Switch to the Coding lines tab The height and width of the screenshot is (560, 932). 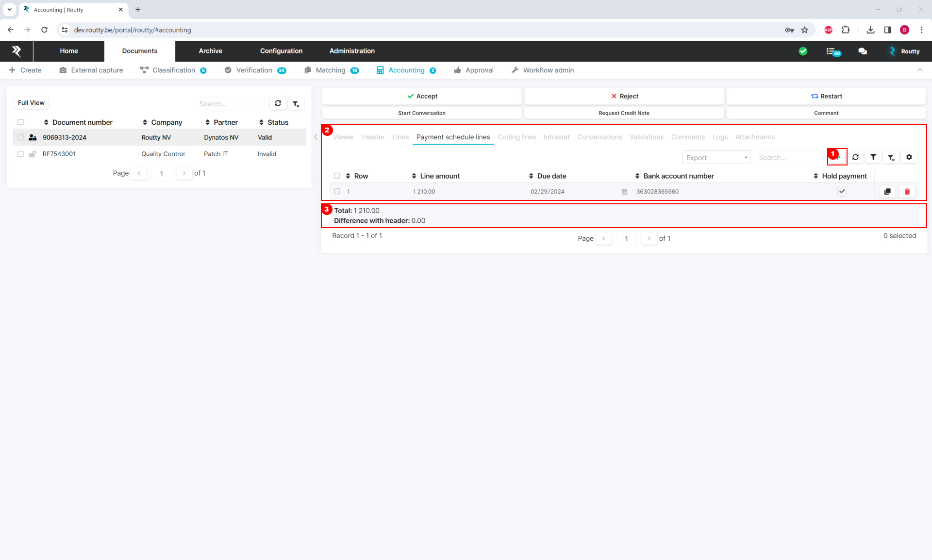[516, 137]
